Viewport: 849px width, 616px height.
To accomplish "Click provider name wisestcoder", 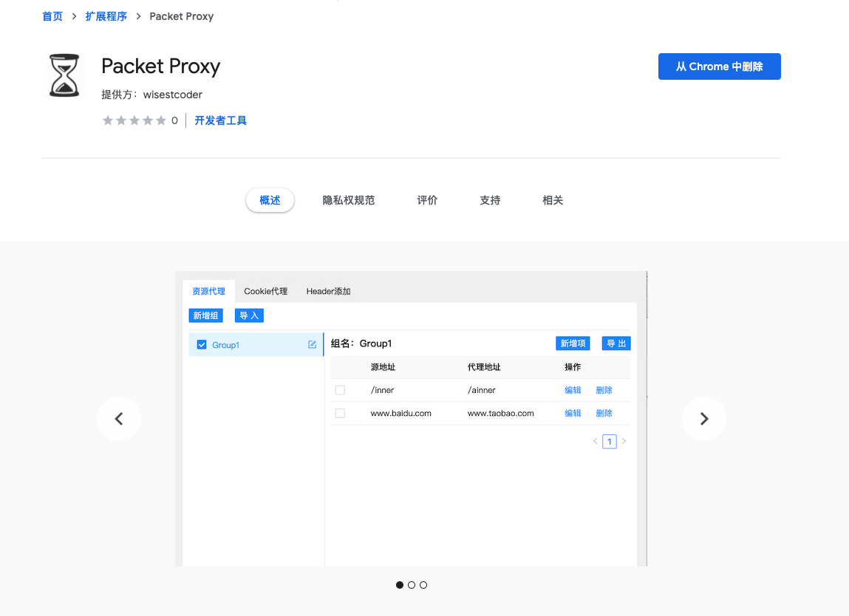I will click(173, 95).
